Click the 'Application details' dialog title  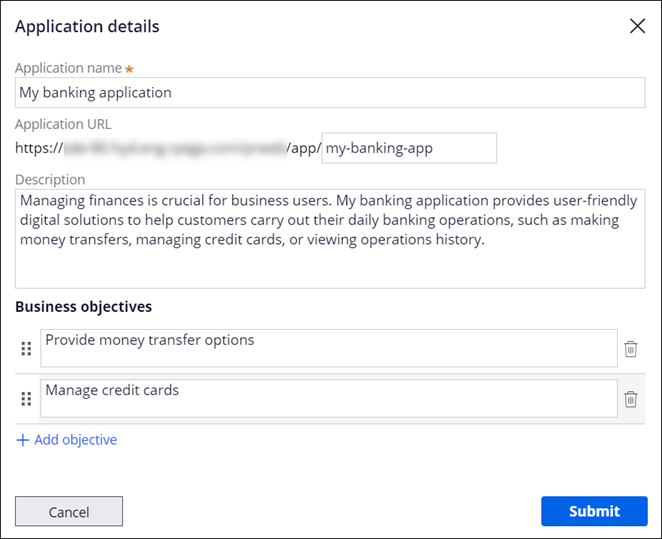coord(87,27)
